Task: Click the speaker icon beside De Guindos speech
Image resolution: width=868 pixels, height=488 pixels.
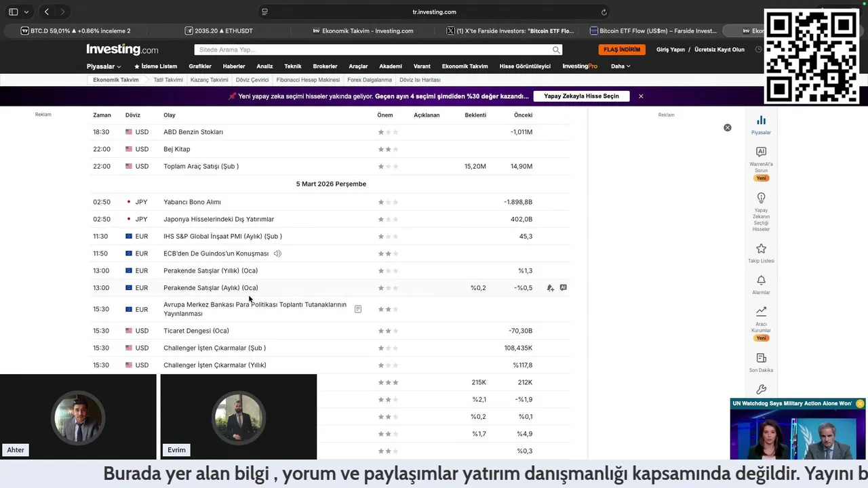Action: 277,253
